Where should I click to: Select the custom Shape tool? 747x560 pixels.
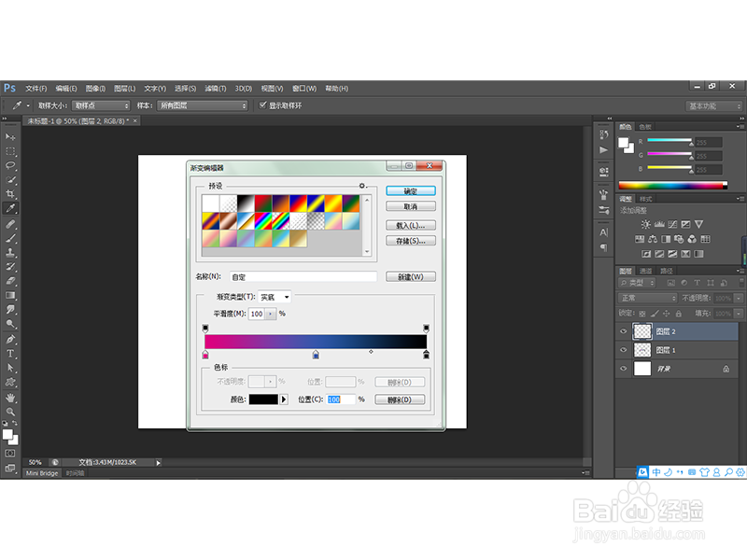coord(10,383)
